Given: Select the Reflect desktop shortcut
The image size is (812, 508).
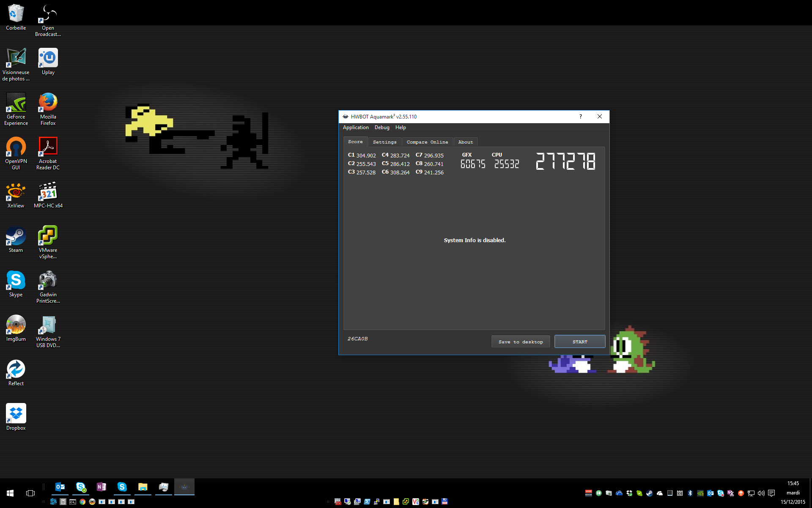Looking at the screenshot, I should click(16, 373).
